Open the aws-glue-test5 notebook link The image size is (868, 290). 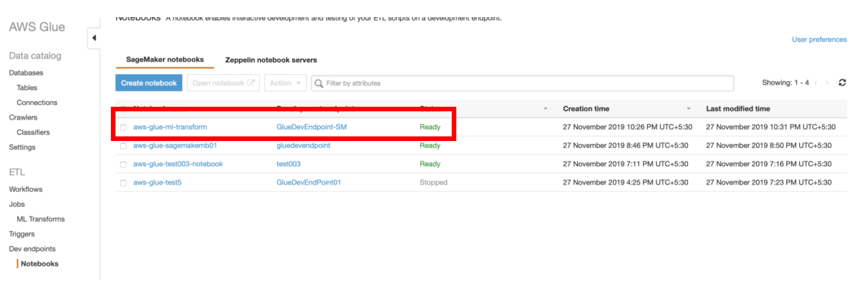pos(157,183)
